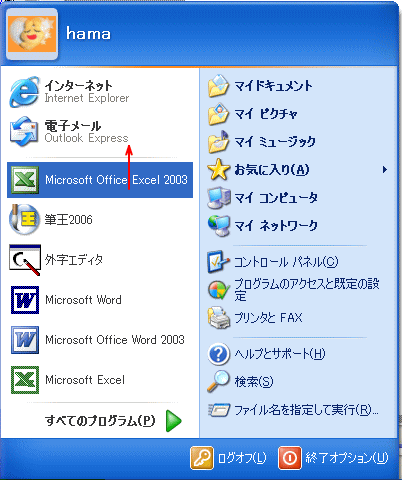Click the 終了オプション(U) button text

(347, 458)
